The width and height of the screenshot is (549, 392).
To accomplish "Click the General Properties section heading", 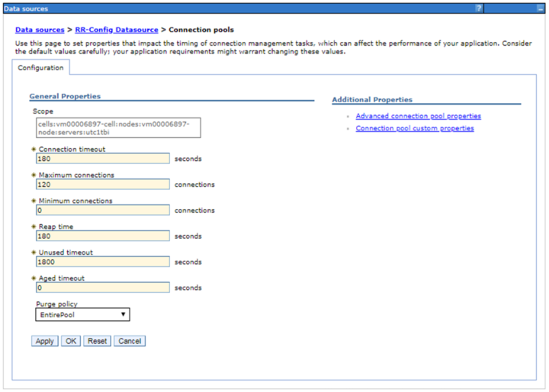I will click(x=65, y=96).
